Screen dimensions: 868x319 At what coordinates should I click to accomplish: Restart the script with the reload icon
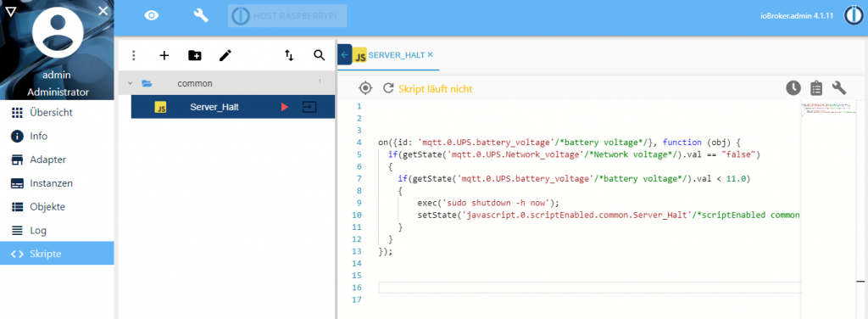pos(388,88)
